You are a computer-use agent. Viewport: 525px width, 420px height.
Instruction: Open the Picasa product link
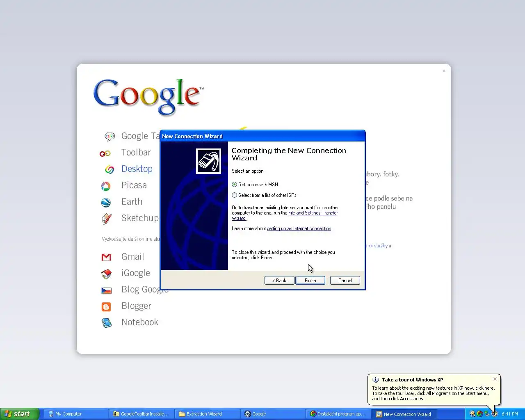(x=134, y=185)
